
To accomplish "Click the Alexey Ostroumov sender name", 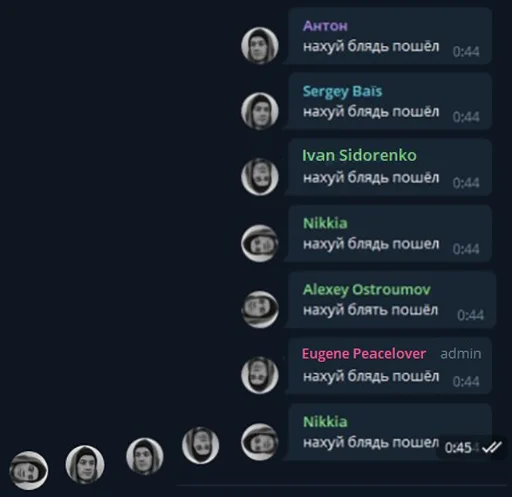I will tap(367, 289).
